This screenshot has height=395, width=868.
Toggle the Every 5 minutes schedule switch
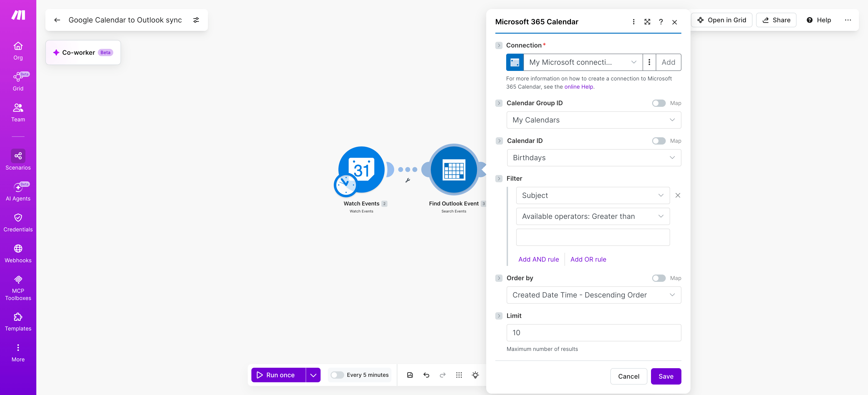coord(337,375)
